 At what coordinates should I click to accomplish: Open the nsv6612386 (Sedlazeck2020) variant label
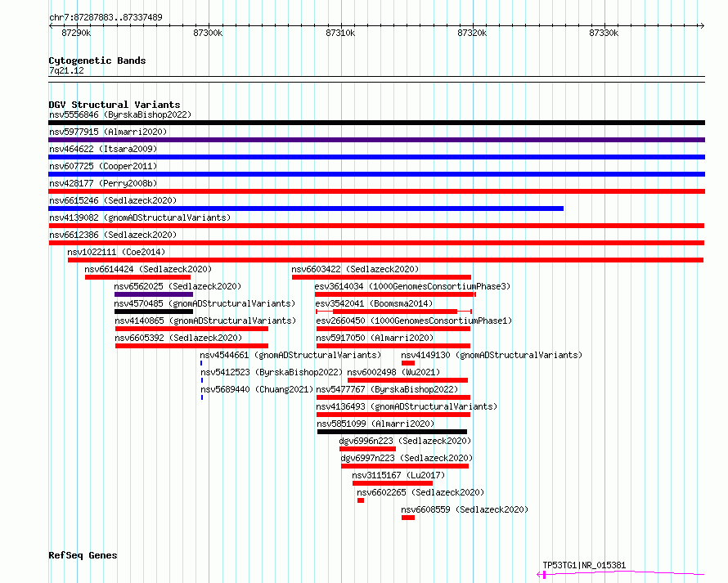[113, 235]
